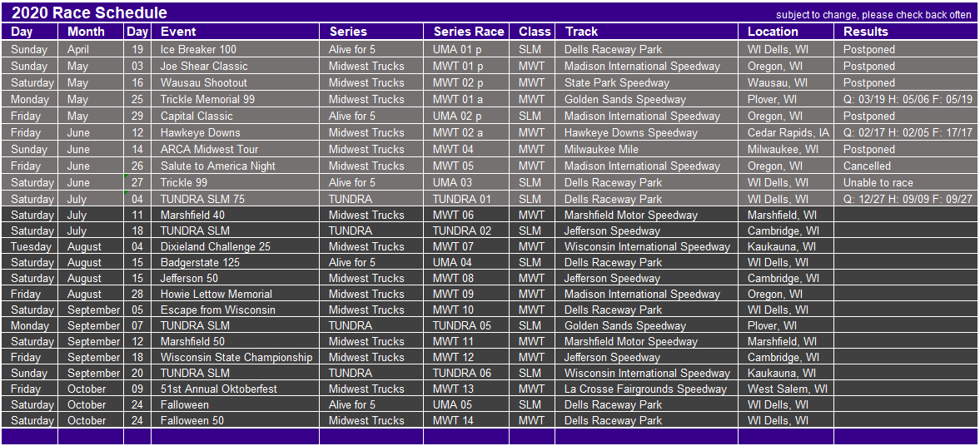Click the result "Q: 03/19 H: 05/06 F: 05/19"
980x446 pixels.
[x=908, y=99]
